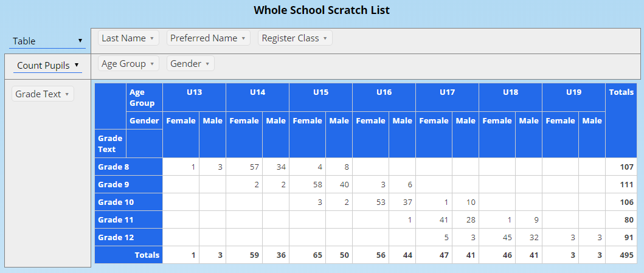Click Grade 9 row total 111
644x273 pixels.
coord(626,184)
